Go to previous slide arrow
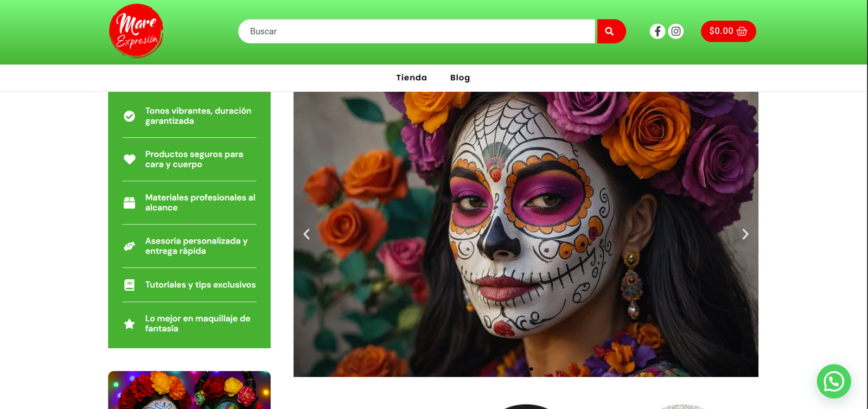 click(x=307, y=234)
